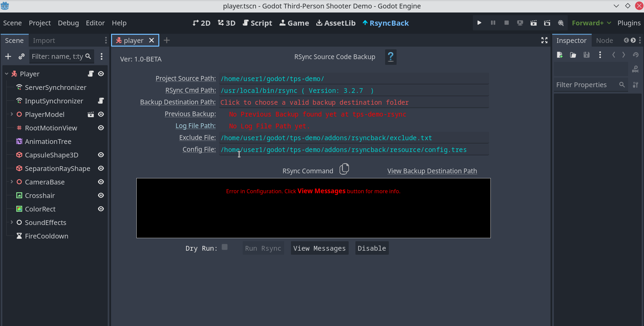Load an existing resource in Inspector
The width and height of the screenshot is (644, 326).
573,55
